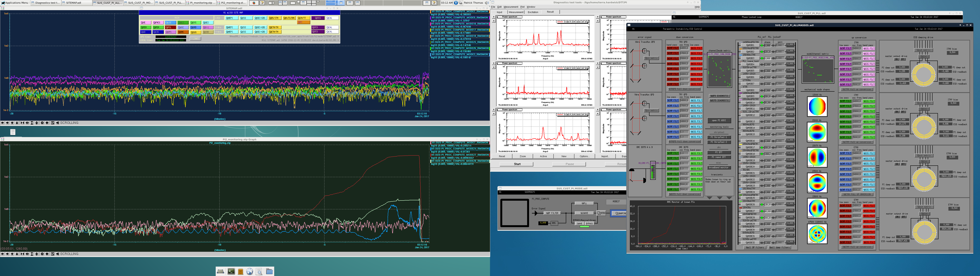Screen dimensions: 980x276
Task: Select the Result tab in DTT
Action: 550,12
